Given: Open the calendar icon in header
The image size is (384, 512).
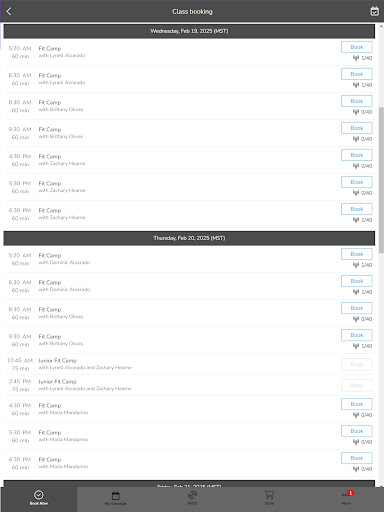Looking at the screenshot, I should (x=374, y=11).
